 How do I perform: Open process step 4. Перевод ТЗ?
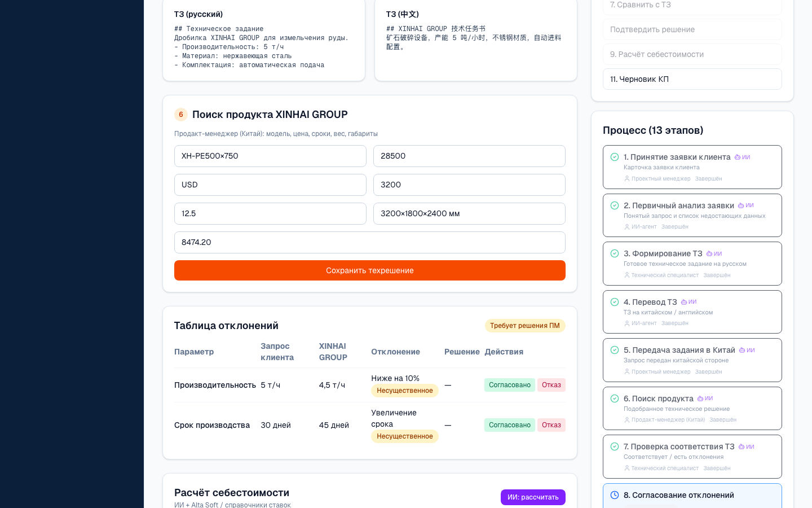(692, 312)
